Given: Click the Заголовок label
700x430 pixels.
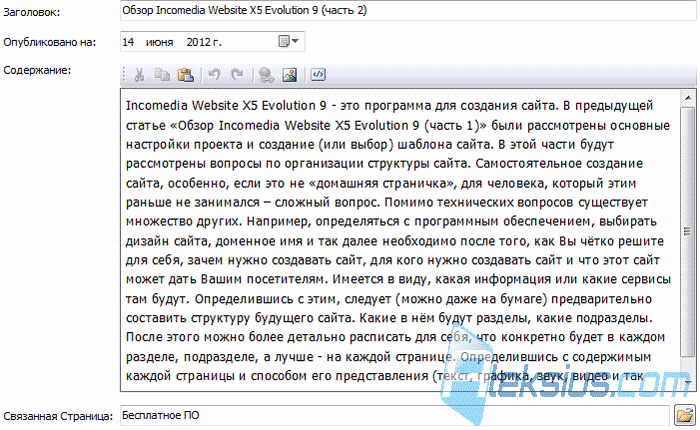Looking at the screenshot, I should pos(32,13).
